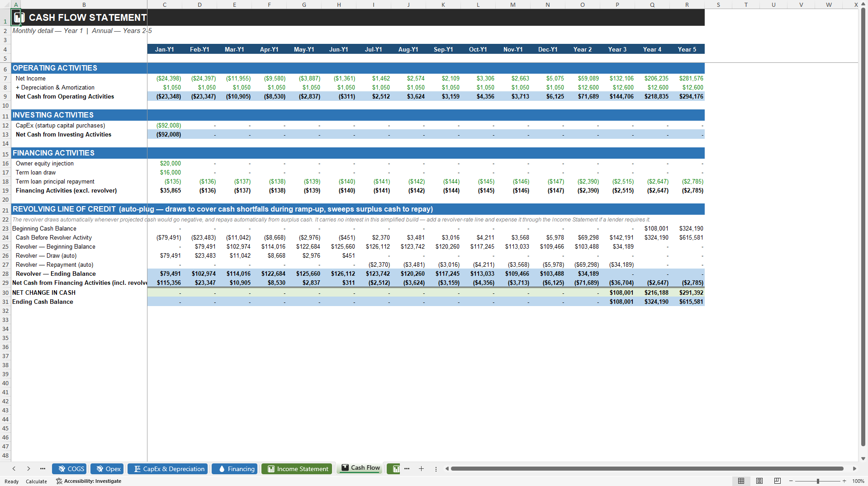Click Calculate in the status bar
This screenshot has width=868, height=486.
point(36,481)
